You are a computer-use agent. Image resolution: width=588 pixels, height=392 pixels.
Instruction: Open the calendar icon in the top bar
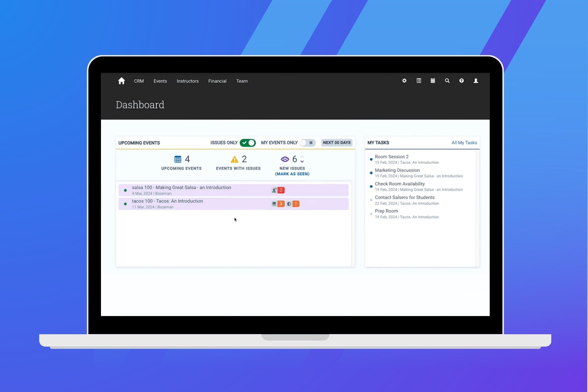click(433, 81)
